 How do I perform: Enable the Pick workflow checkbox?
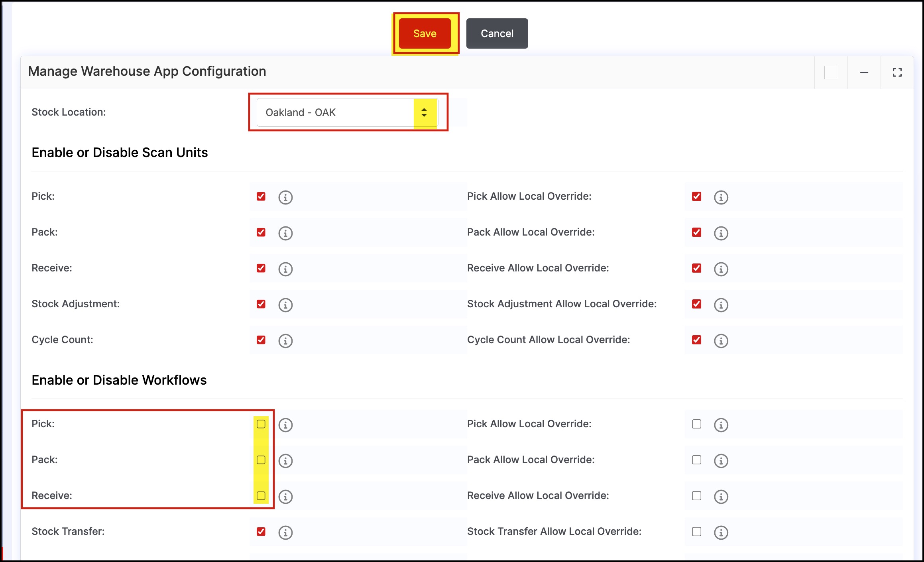coord(261,424)
